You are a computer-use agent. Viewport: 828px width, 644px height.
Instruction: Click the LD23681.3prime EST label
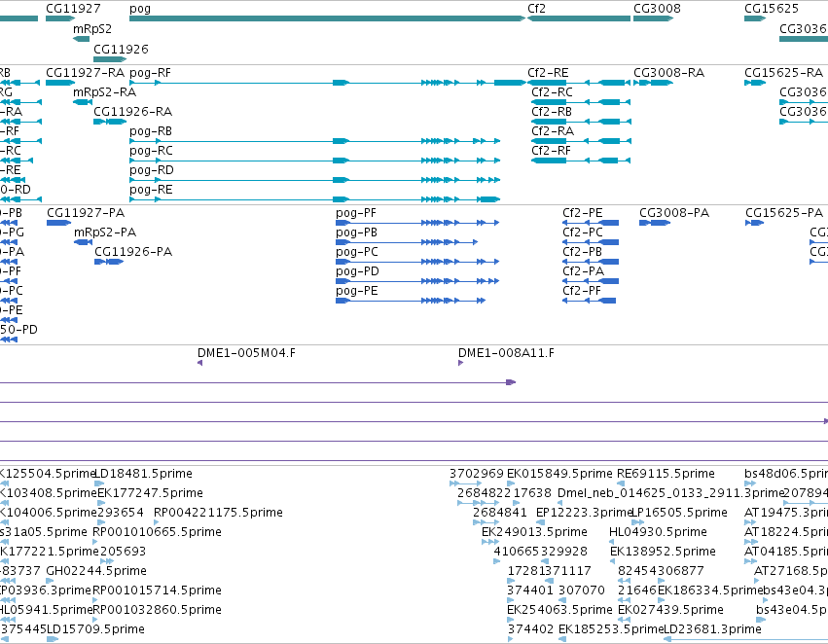click(x=712, y=629)
